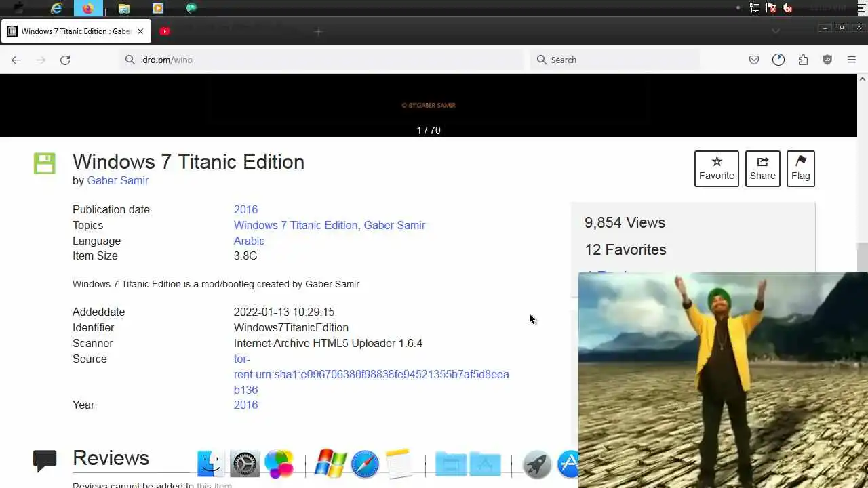Open the Windows 7 Titanic Edition topic link
868x488 pixels.
pyautogui.click(x=296, y=225)
